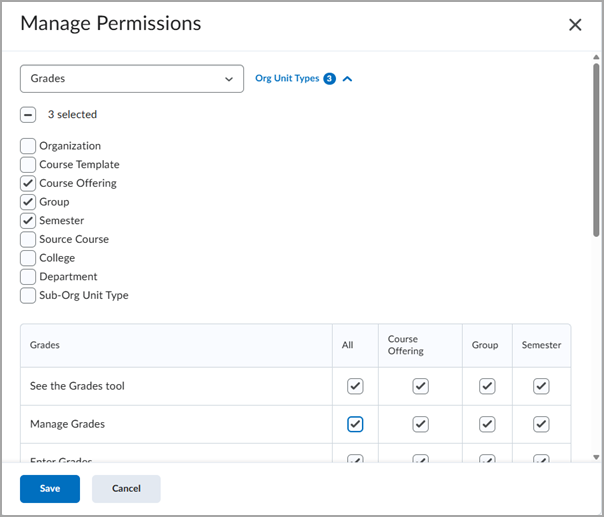604x517 pixels.
Task: Close the Manage Permissions dialog
Action: tap(575, 25)
